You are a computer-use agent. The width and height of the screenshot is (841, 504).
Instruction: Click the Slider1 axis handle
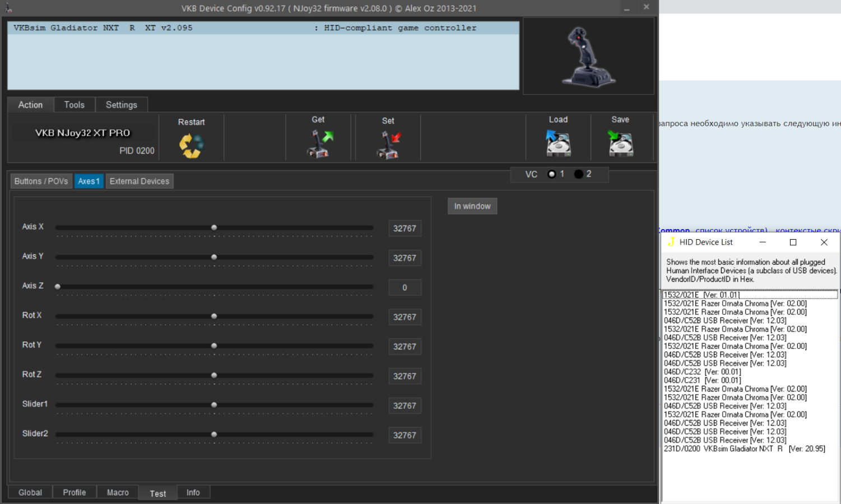pos(214,405)
